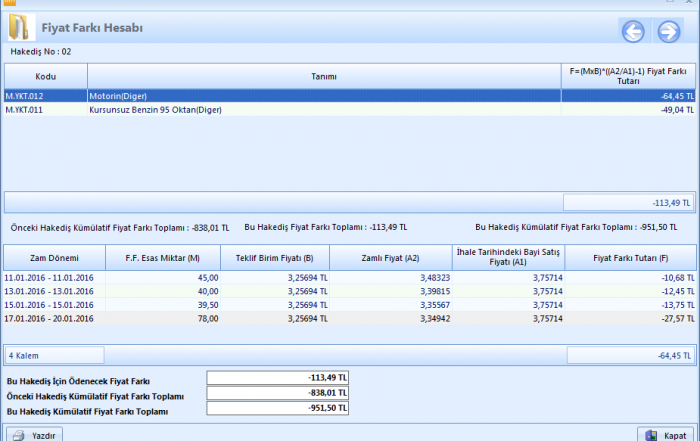Click the Bu Hakediş Kümülatif total field
The width and height of the screenshot is (700, 441).
coord(277,410)
